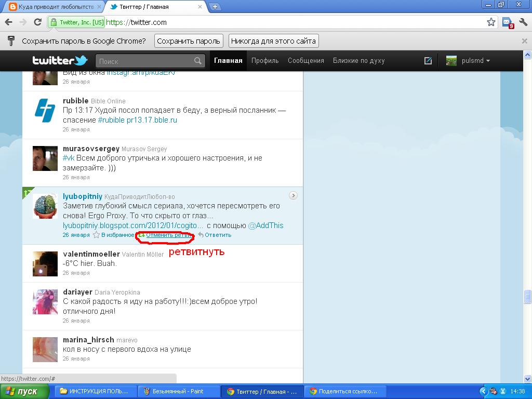This screenshot has width=532, height=399.
Task: Switch to ИНСТРУКЦИЯ ПОЛЬ... taskbar folder
Action: coord(95,391)
